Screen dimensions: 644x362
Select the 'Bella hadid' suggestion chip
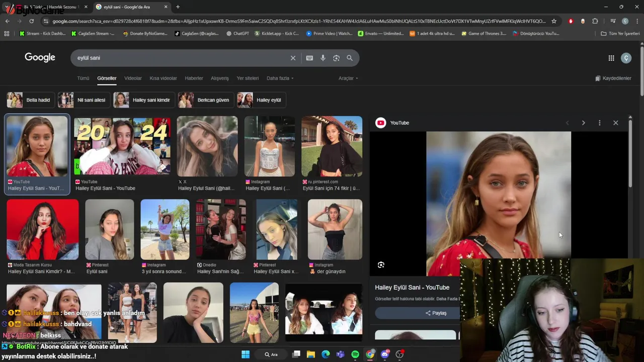(30, 100)
